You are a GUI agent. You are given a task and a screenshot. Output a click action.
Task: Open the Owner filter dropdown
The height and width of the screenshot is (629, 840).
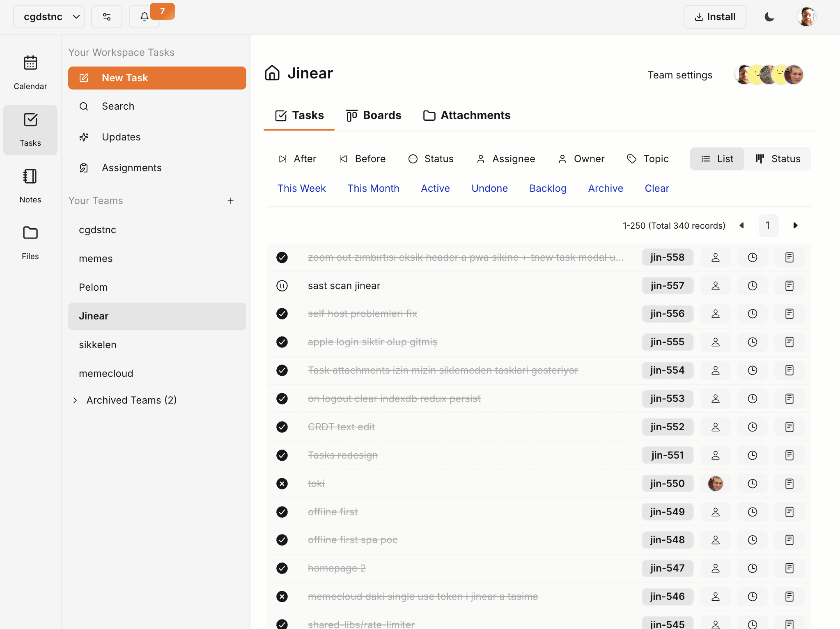click(x=581, y=159)
